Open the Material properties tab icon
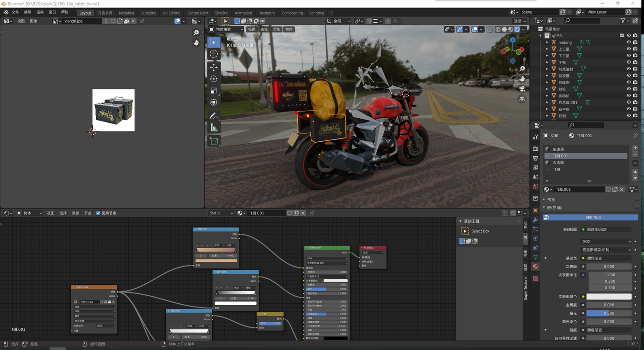The height and width of the screenshot is (350, 644). [x=535, y=267]
